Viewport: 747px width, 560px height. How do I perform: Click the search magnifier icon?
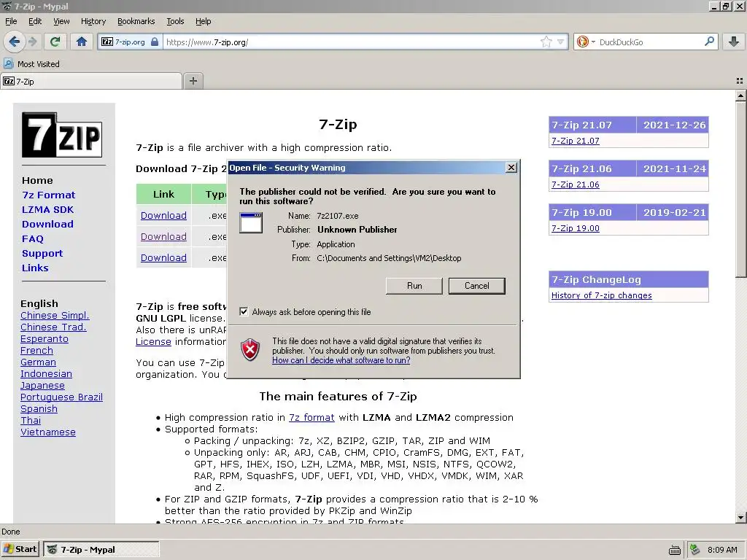tap(709, 42)
